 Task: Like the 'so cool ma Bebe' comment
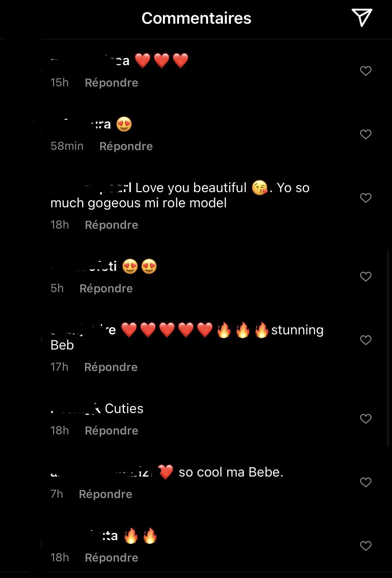tap(365, 482)
